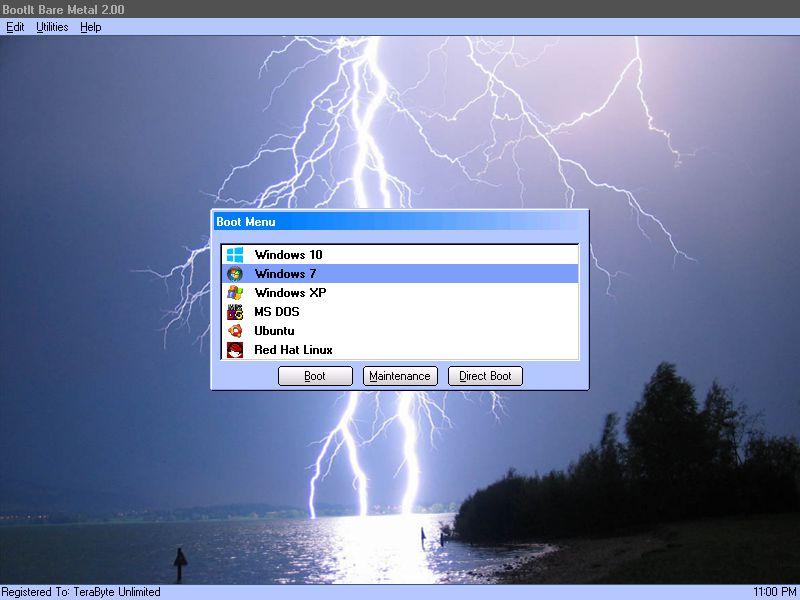The width and height of the screenshot is (800, 600).
Task: Open the Help menu
Action: click(89, 27)
